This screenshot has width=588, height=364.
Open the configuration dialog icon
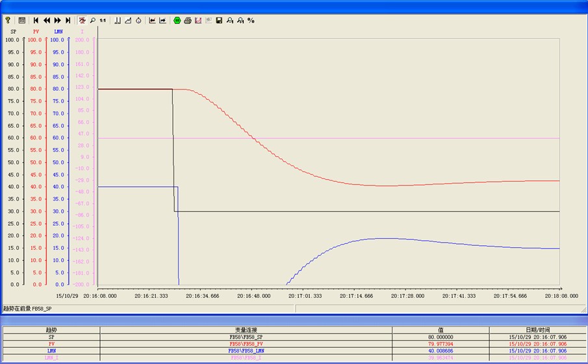pyautogui.click(x=21, y=20)
